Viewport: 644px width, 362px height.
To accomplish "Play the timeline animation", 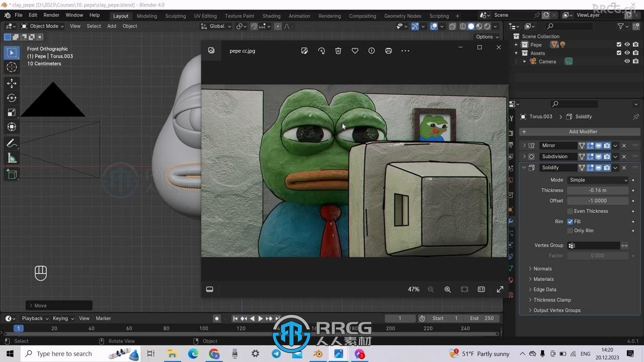I will click(260, 318).
